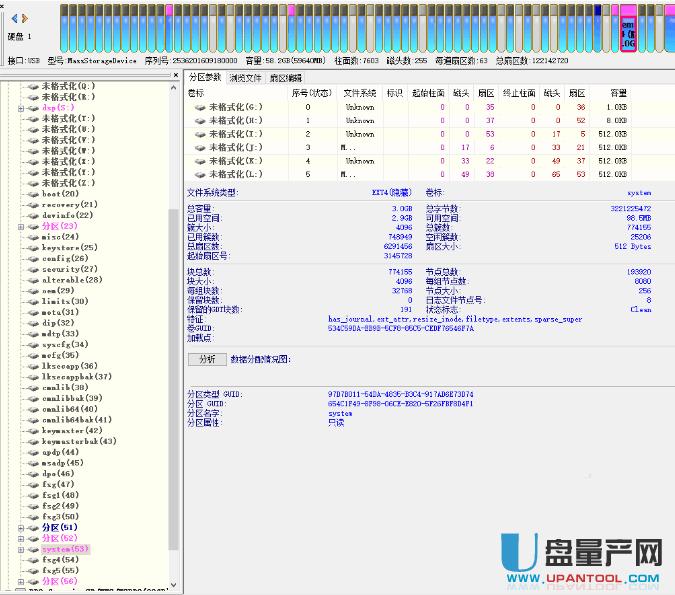This screenshot has height=595, width=675.
Task: Close the left partition tree panel
Action: (173, 76)
